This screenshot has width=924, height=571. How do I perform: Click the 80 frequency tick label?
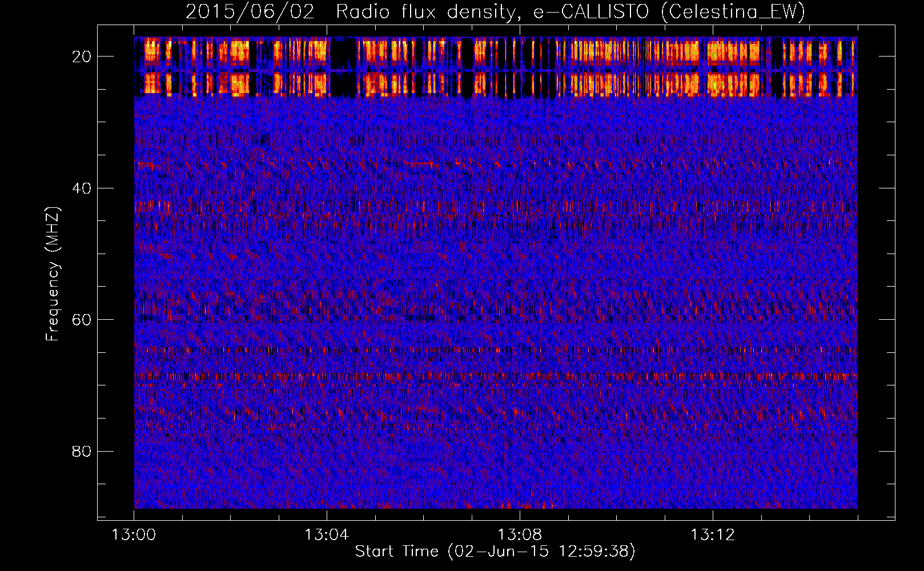(x=82, y=452)
